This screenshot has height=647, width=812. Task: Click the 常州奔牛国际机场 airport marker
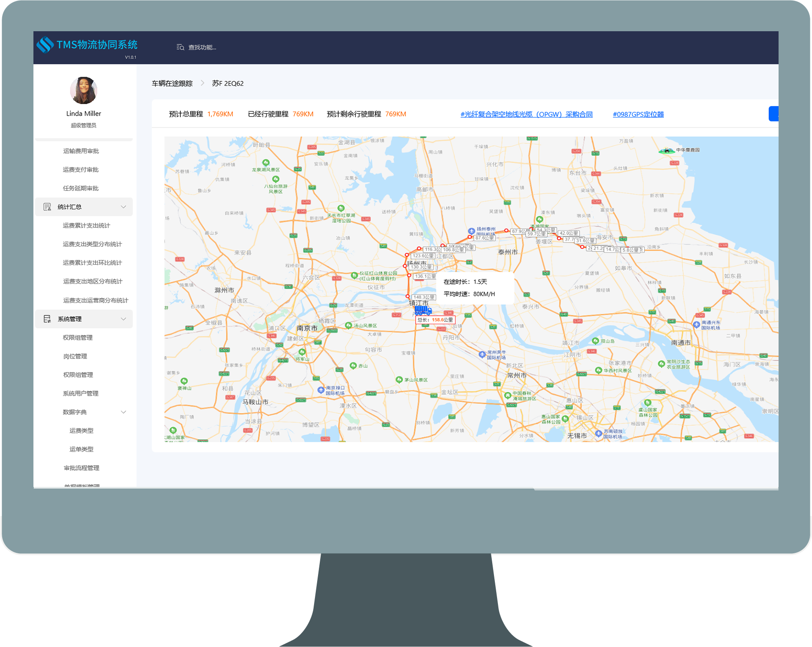(482, 354)
